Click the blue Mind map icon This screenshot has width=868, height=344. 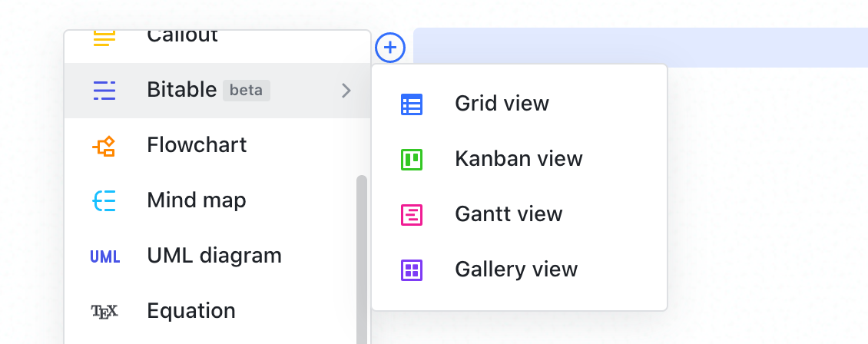(x=104, y=201)
